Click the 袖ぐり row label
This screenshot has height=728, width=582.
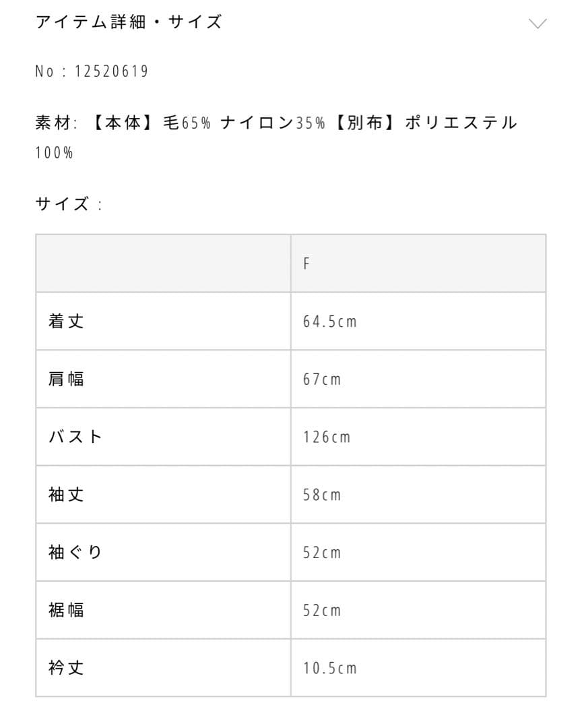click(x=75, y=553)
